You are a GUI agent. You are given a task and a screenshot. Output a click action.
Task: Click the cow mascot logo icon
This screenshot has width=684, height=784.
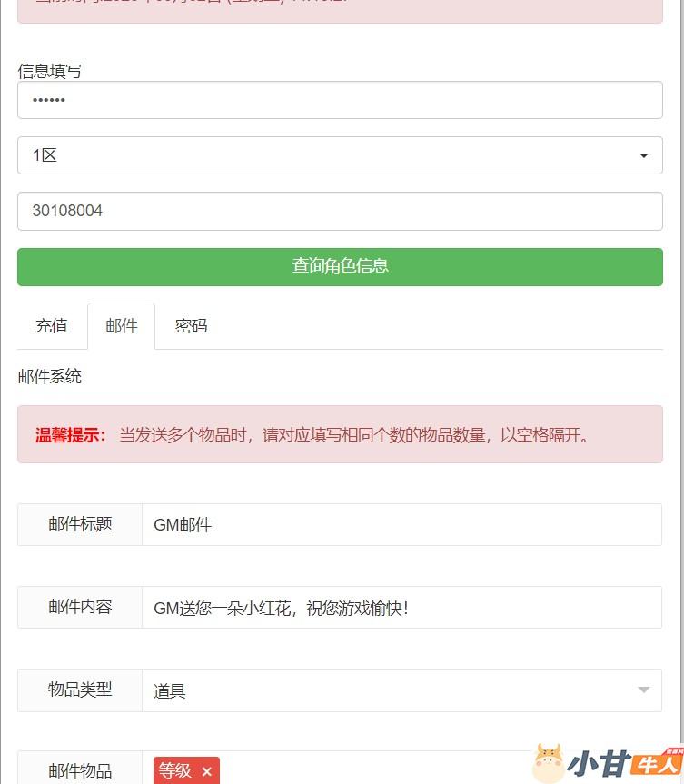(x=548, y=763)
